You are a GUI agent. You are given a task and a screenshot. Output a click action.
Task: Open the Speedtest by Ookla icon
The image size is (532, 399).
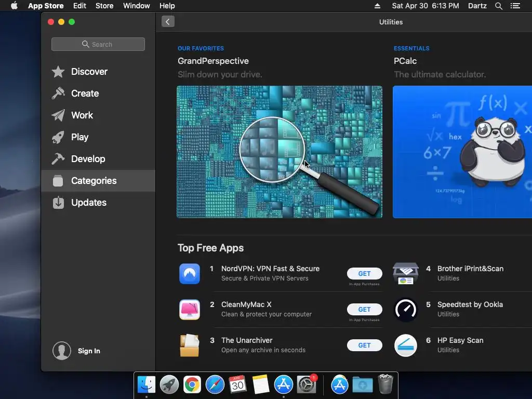coord(405,310)
